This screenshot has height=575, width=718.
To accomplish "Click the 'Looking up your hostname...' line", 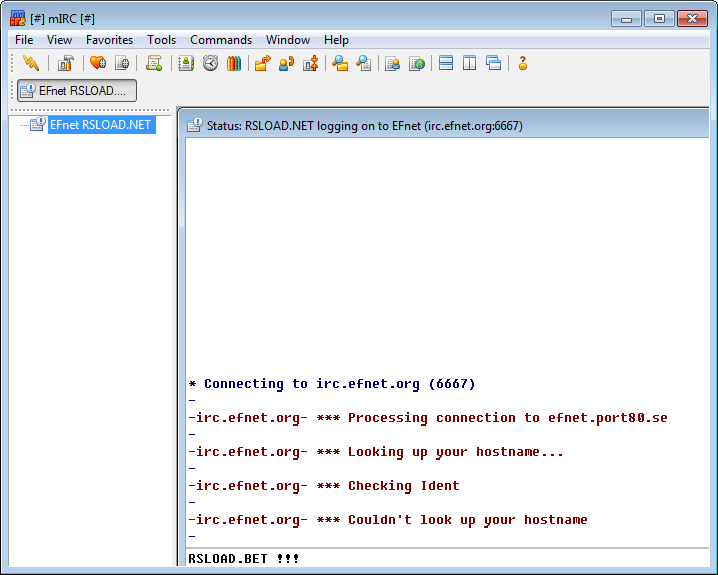I will pyautogui.click(x=375, y=452).
